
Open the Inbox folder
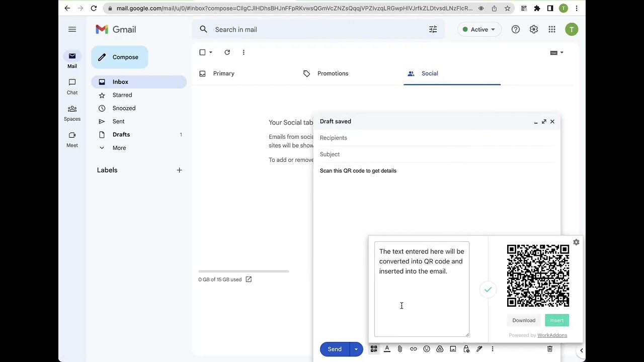click(x=139, y=82)
